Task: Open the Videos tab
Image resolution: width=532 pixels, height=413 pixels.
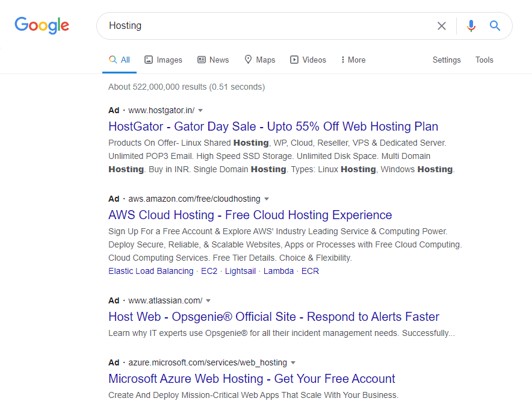Action: [308, 60]
